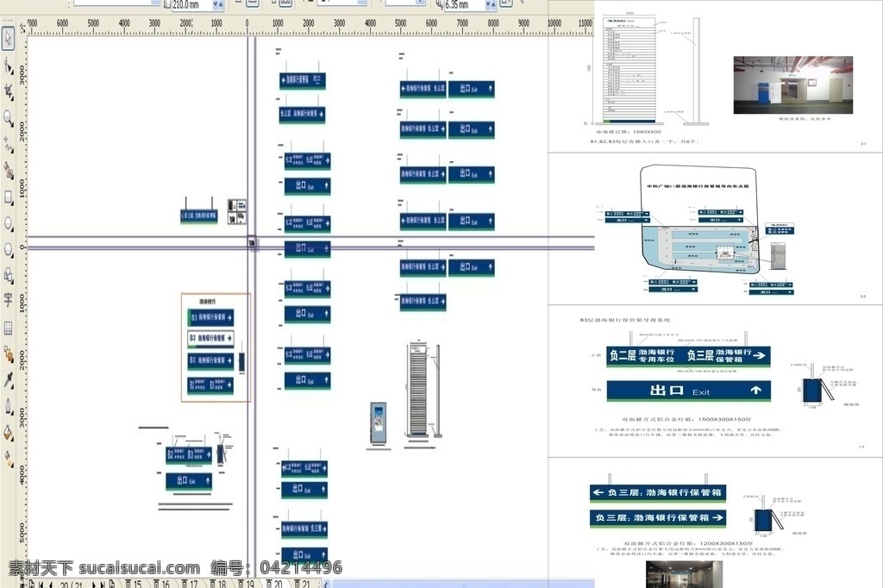Viewport: 883px width, 588px height.
Task: Select the Table tool
Action: click(x=8, y=328)
